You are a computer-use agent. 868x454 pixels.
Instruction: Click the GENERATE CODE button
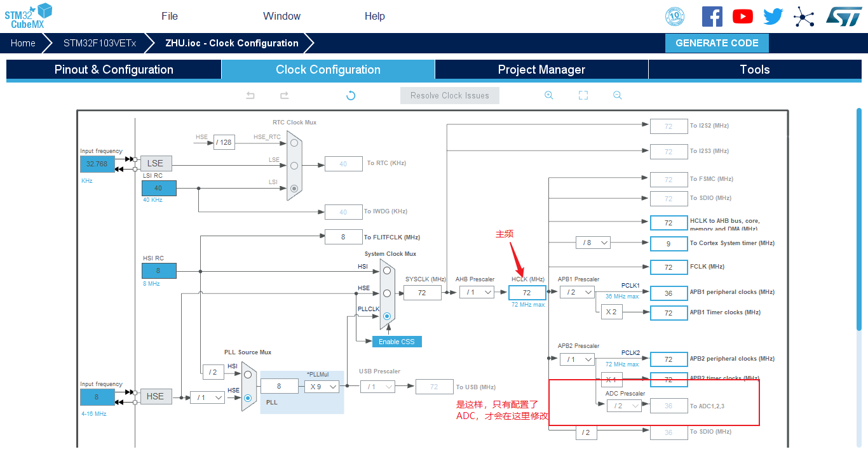(x=717, y=43)
